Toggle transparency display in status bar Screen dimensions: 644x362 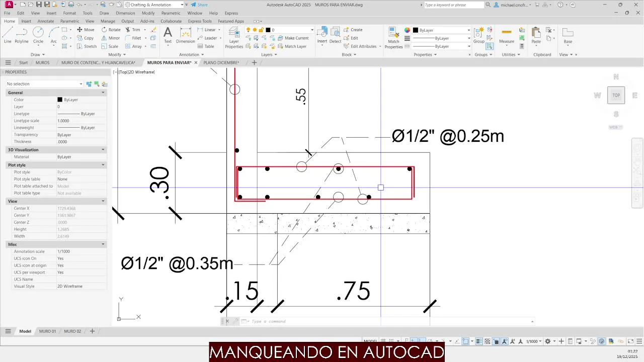point(488,341)
